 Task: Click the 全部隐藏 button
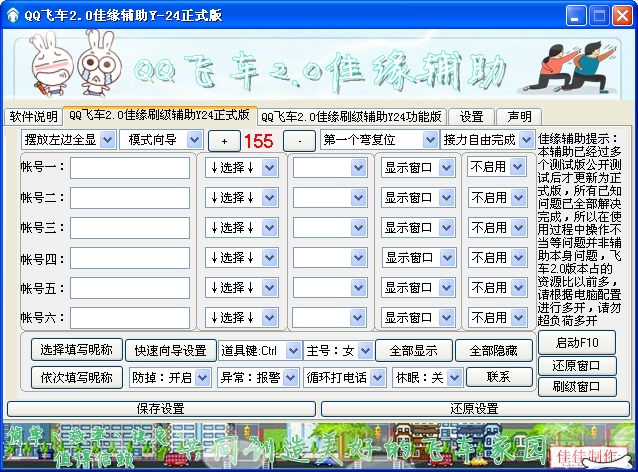tap(494, 350)
